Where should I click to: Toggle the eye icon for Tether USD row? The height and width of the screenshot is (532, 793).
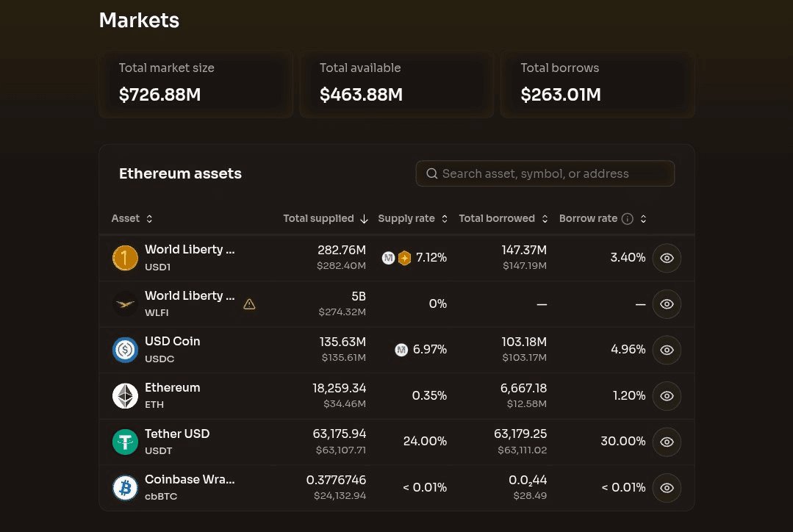667,442
